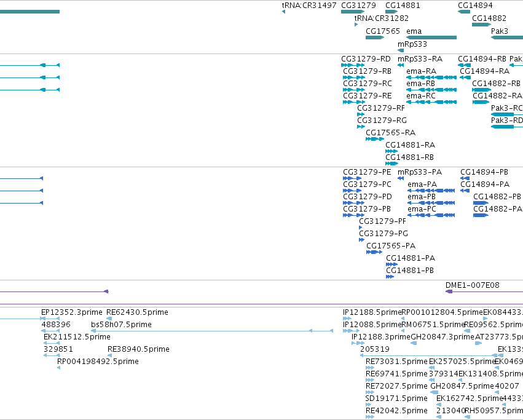The width and height of the screenshot is (523, 420).
Task: Click the Pak3 gene label
Action: [499, 31]
